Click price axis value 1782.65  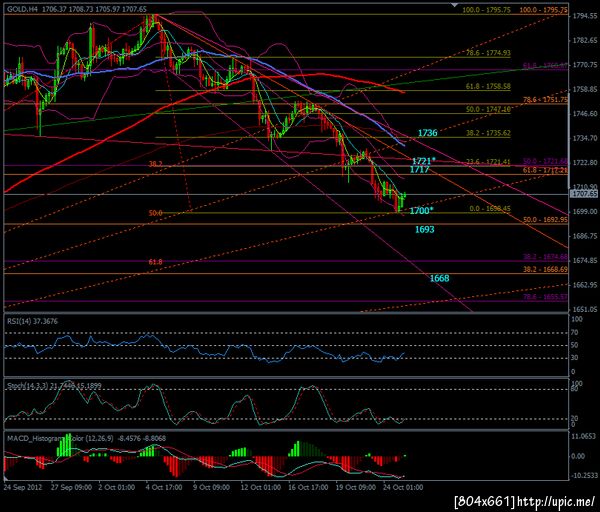(585, 41)
